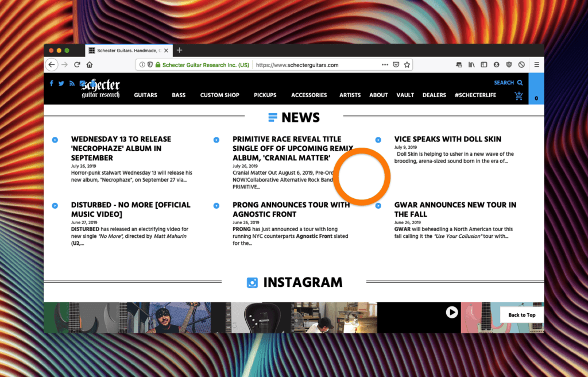588x377 pixels.
Task: Click the green padlock security icon
Action: click(158, 64)
